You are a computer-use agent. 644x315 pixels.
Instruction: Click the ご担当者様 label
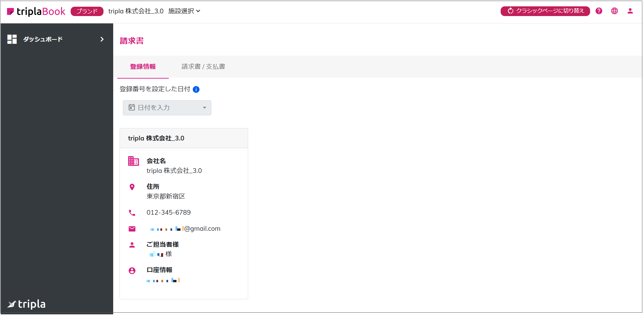(x=162, y=244)
